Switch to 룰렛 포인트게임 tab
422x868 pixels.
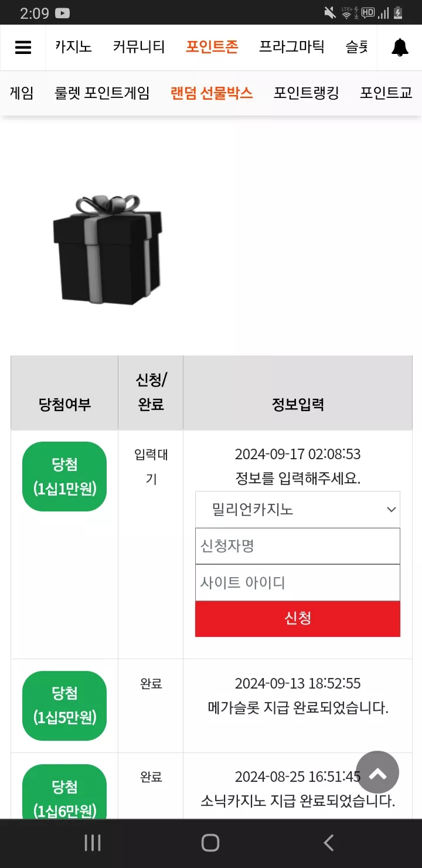[102, 93]
